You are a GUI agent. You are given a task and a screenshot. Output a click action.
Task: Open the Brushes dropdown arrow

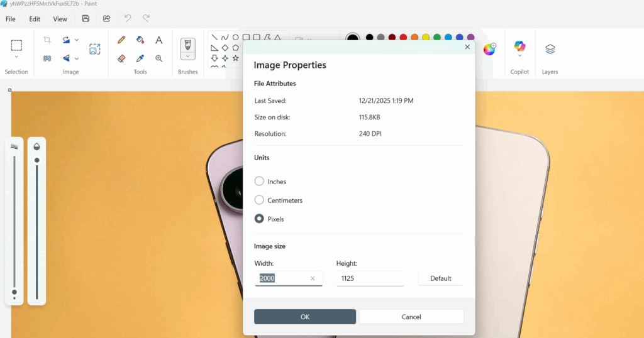[x=187, y=57]
